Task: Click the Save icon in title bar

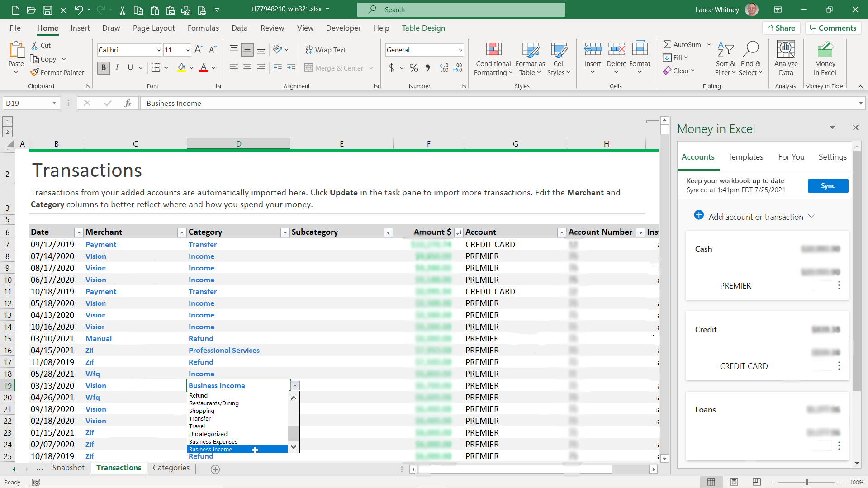Action: coord(47,9)
